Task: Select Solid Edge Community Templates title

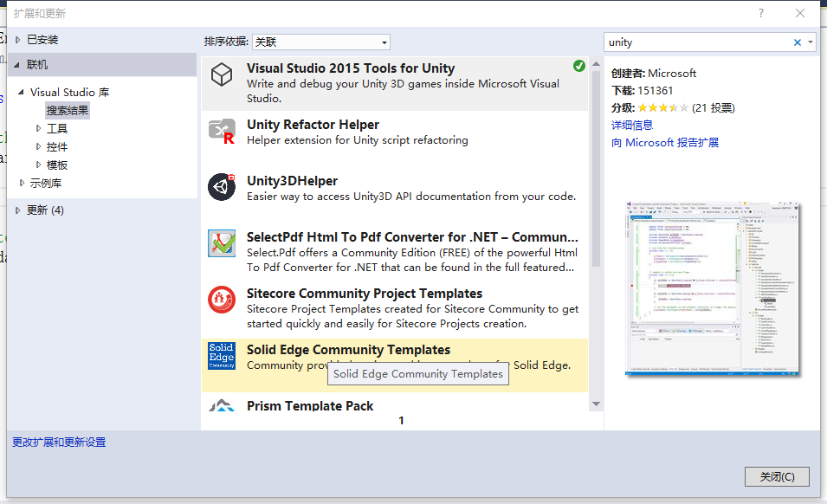Action: [x=349, y=350]
